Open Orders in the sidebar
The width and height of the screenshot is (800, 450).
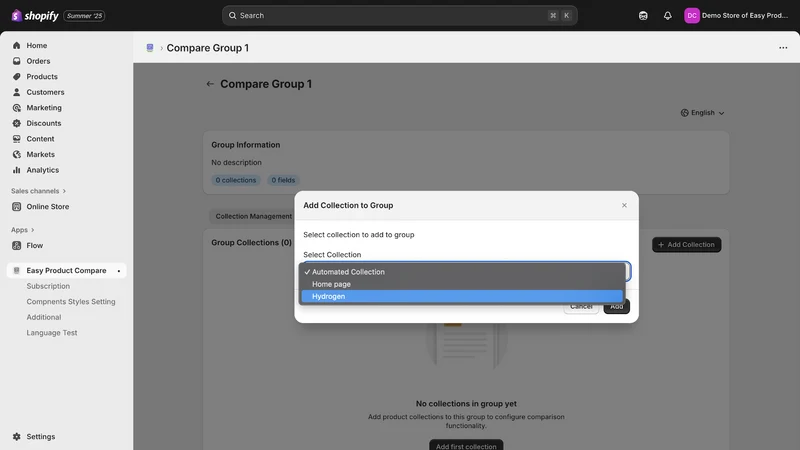pyautogui.click(x=38, y=61)
